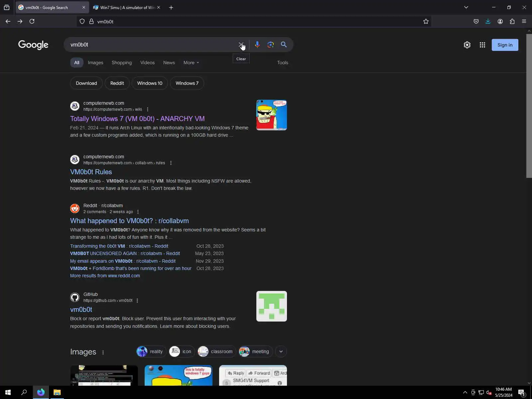Open Firefox downloads panel
The image size is (532, 399).
488,21
